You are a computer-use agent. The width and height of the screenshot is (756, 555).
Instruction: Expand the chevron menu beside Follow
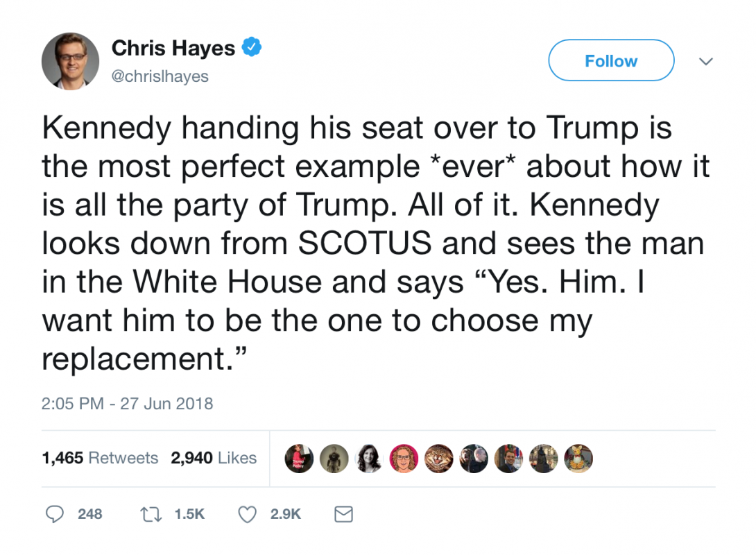pos(706,61)
